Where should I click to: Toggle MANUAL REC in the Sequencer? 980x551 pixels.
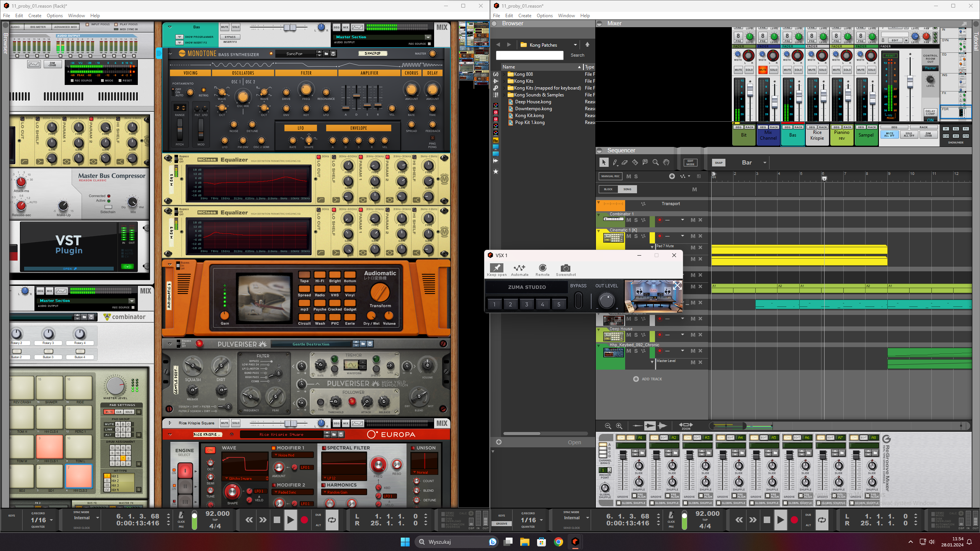(x=610, y=176)
